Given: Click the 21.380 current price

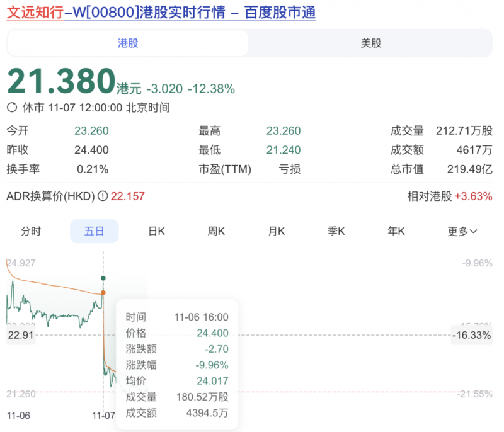Looking at the screenshot, I should 60,81.
